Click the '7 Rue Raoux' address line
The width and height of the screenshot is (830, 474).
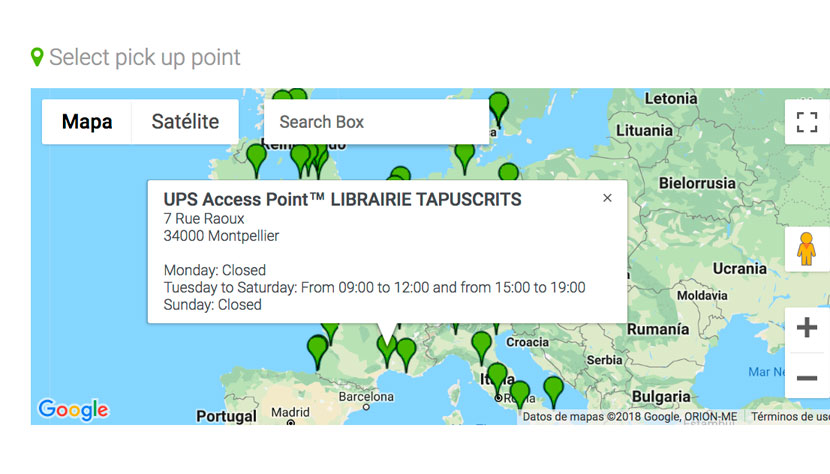click(x=204, y=219)
